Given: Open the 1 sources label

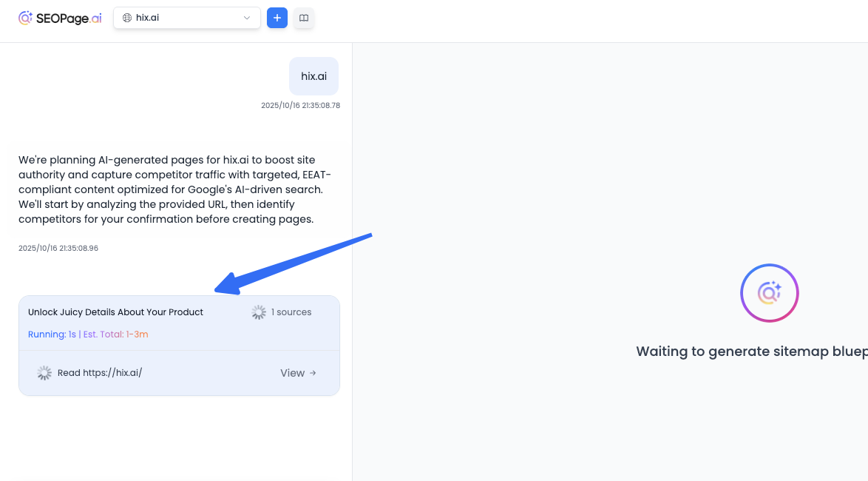Looking at the screenshot, I should coord(291,312).
